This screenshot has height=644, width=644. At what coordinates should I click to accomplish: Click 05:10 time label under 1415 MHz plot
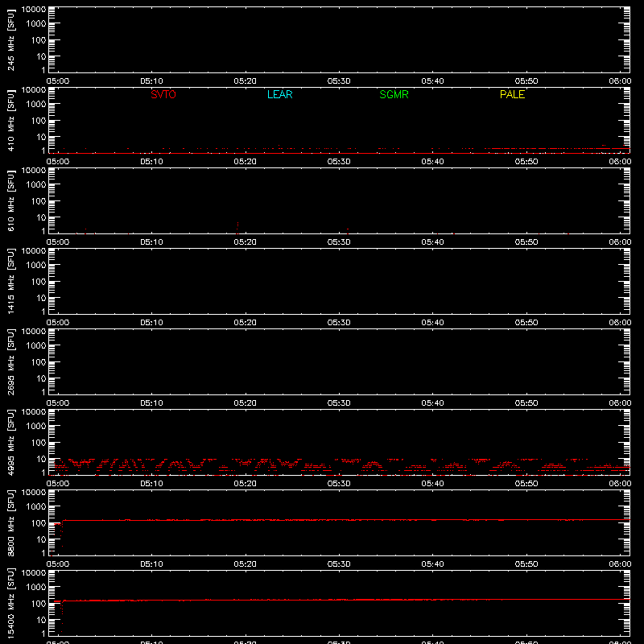[x=151, y=323]
